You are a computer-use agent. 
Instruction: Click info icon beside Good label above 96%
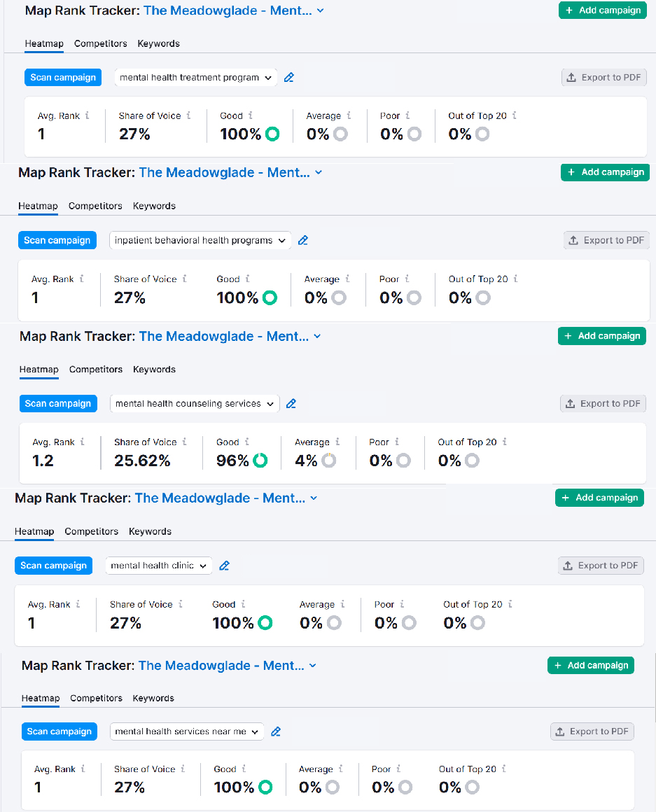(246, 442)
